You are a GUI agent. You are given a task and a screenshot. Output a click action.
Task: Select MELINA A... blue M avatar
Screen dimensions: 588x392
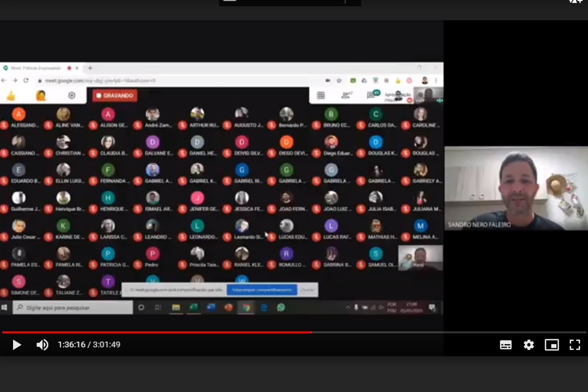420,226
